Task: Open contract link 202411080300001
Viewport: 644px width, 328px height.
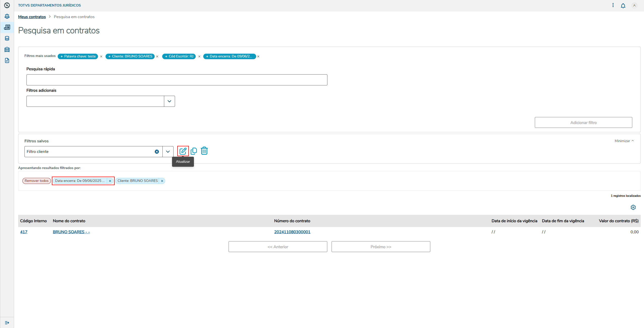Action: [292, 232]
